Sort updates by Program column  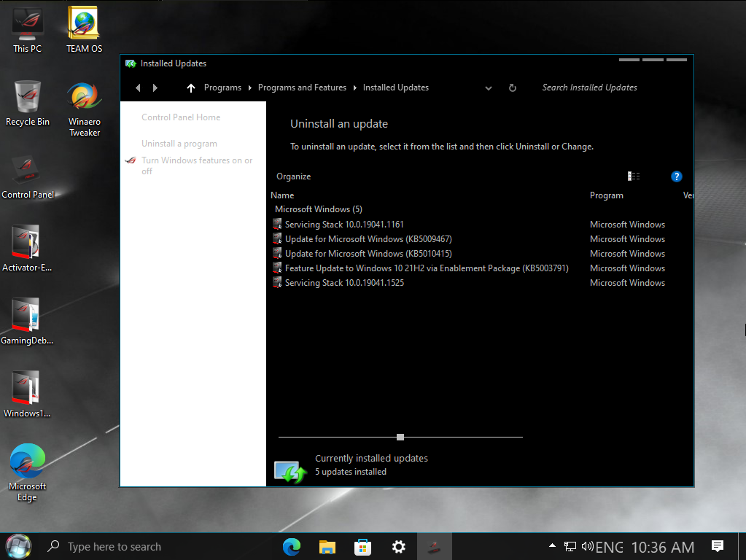point(607,195)
